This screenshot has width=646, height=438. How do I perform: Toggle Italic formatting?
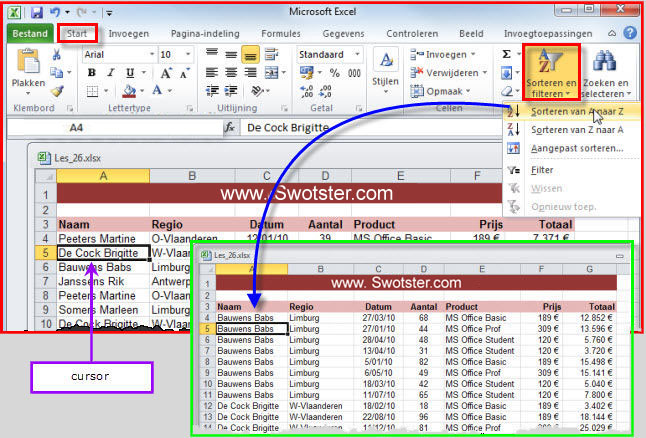pos(111,73)
